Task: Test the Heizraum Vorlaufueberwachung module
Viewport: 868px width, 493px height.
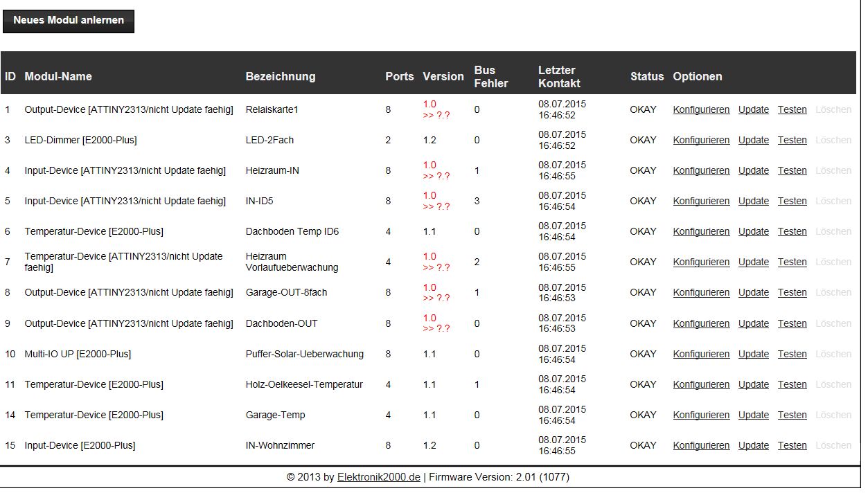Action: pyautogui.click(x=792, y=262)
